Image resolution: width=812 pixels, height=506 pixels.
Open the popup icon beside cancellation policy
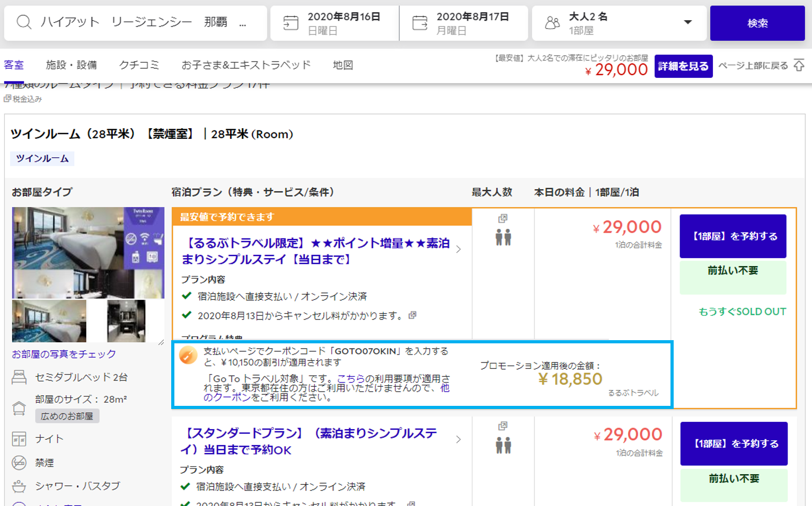point(412,315)
